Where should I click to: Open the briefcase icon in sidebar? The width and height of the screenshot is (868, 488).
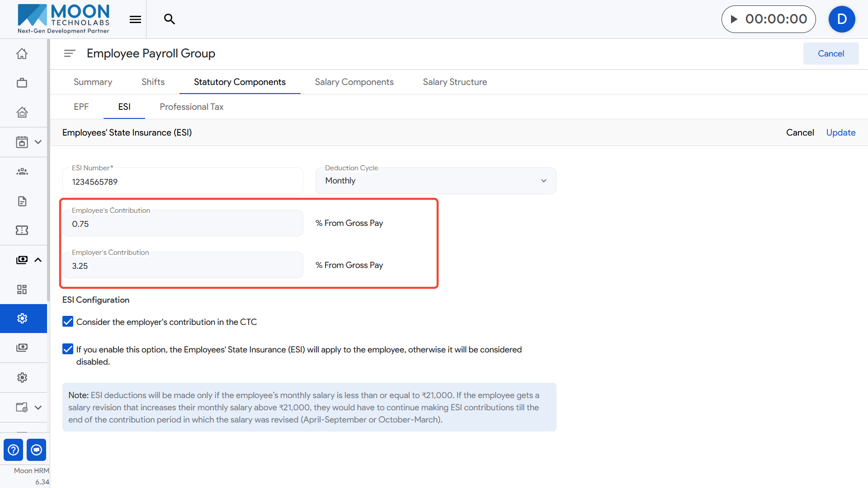coord(22,83)
